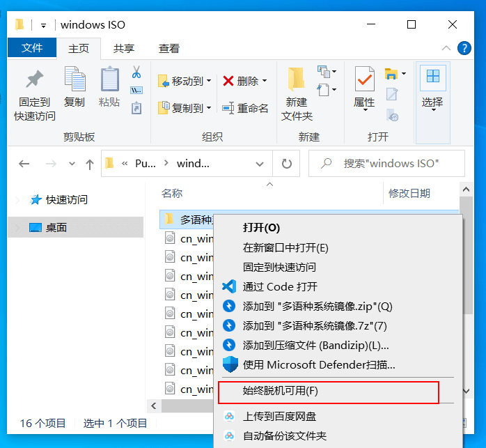Click the Paste shortcut icon
486x448 pixels.
[136, 108]
